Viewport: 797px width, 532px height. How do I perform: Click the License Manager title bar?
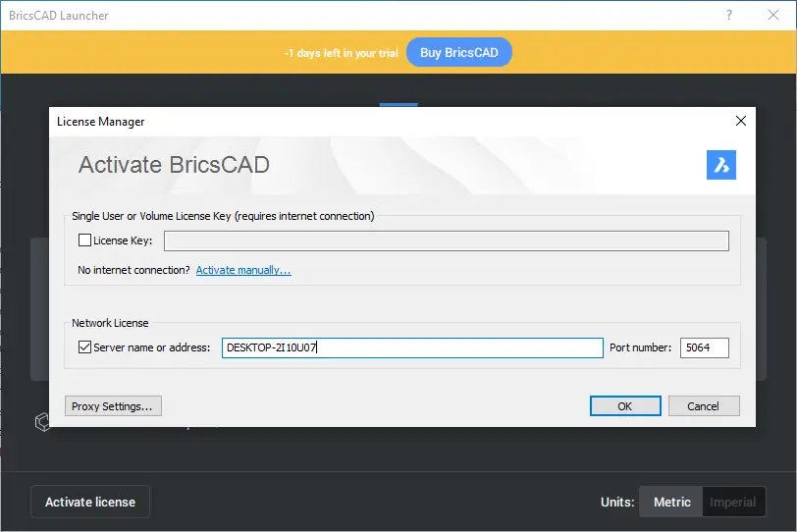[x=393, y=121]
